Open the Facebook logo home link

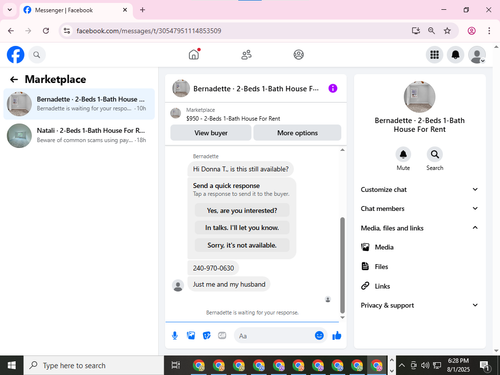pyautogui.click(x=16, y=55)
